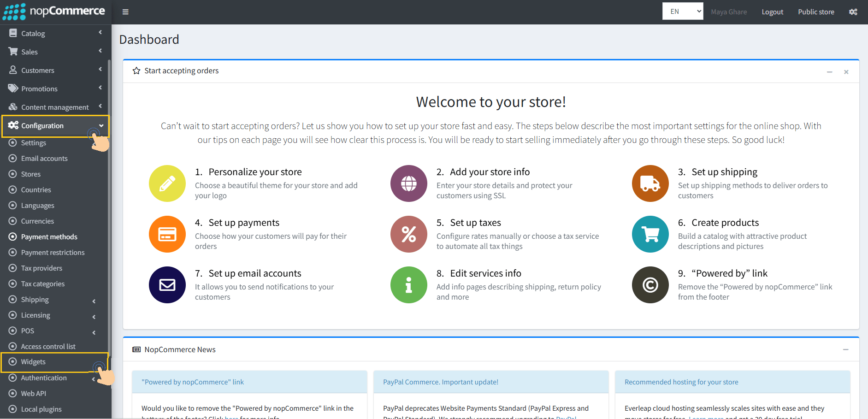Click the hamburger sidebar toggle icon

click(125, 12)
